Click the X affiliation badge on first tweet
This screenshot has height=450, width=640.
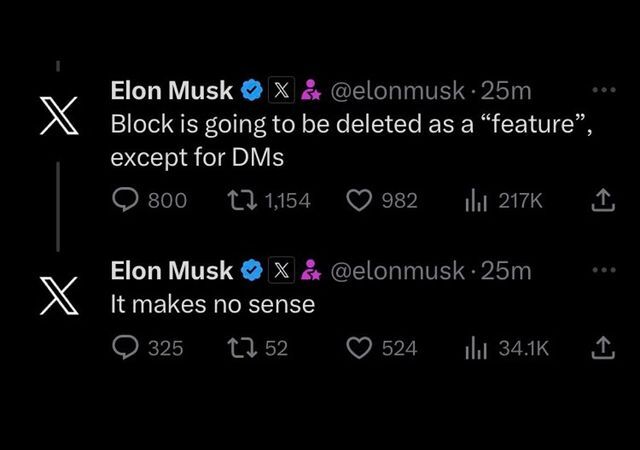[281, 90]
